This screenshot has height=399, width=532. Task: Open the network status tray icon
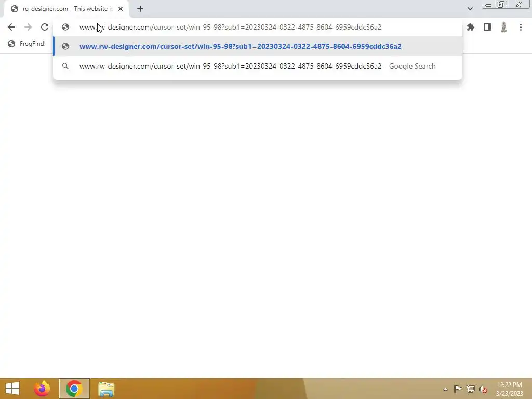[471, 389]
